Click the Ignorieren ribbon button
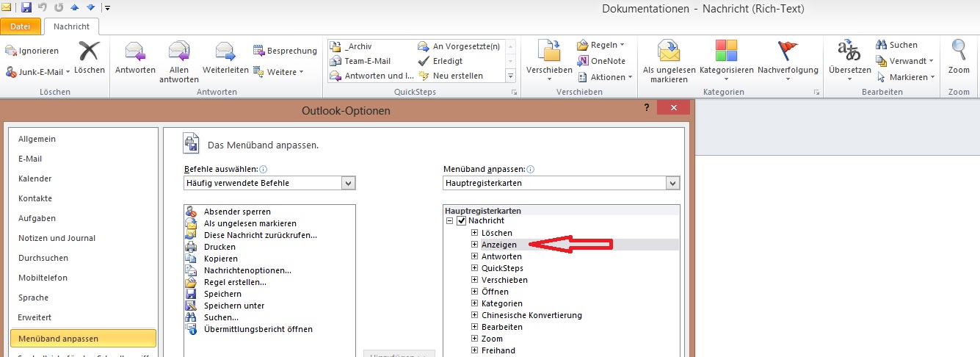Screen dimensions: 980x357 (x=32, y=51)
